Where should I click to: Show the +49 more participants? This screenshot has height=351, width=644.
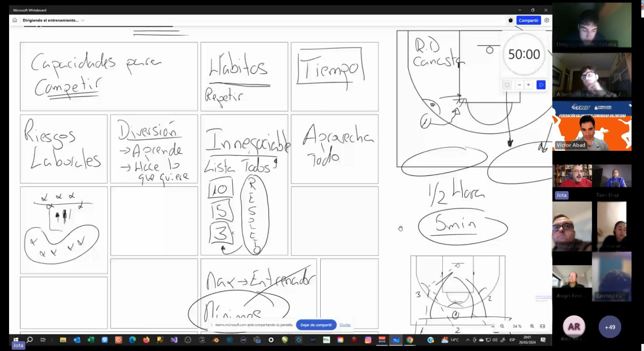(x=610, y=327)
